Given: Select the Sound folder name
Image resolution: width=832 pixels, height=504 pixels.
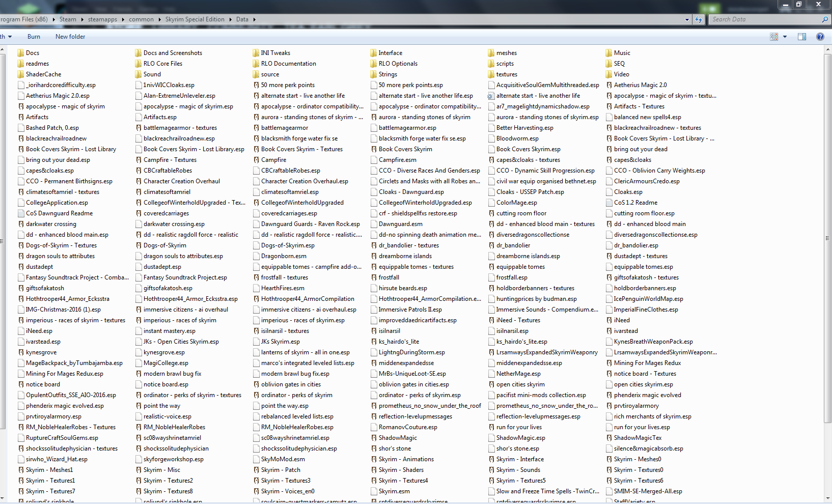Looking at the screenshot, I should click(152, 74).
